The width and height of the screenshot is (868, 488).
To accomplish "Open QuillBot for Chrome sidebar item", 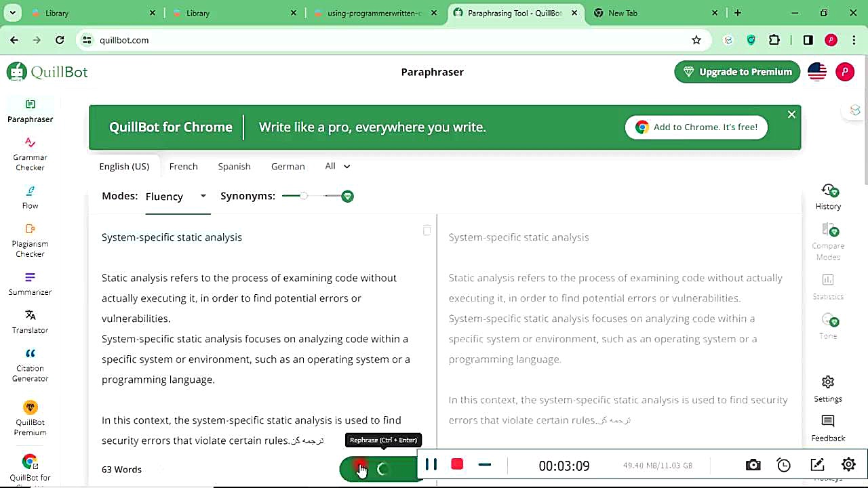I will coord(30,469).
